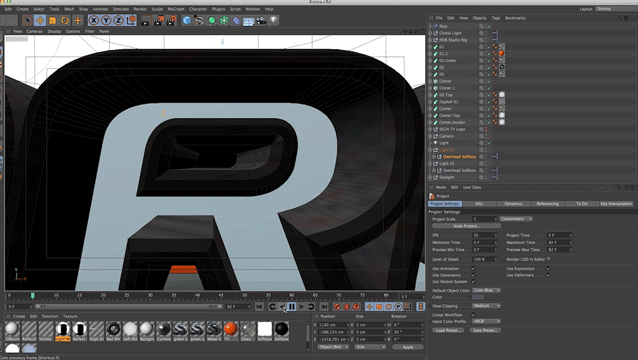This screenshot has width=638, height=360.
Task: Switch to the Dynamics tab
Action: point(513,204)
